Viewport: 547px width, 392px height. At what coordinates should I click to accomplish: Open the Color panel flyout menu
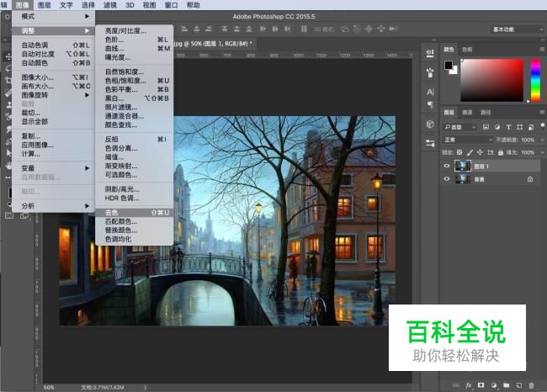point(542,50)
